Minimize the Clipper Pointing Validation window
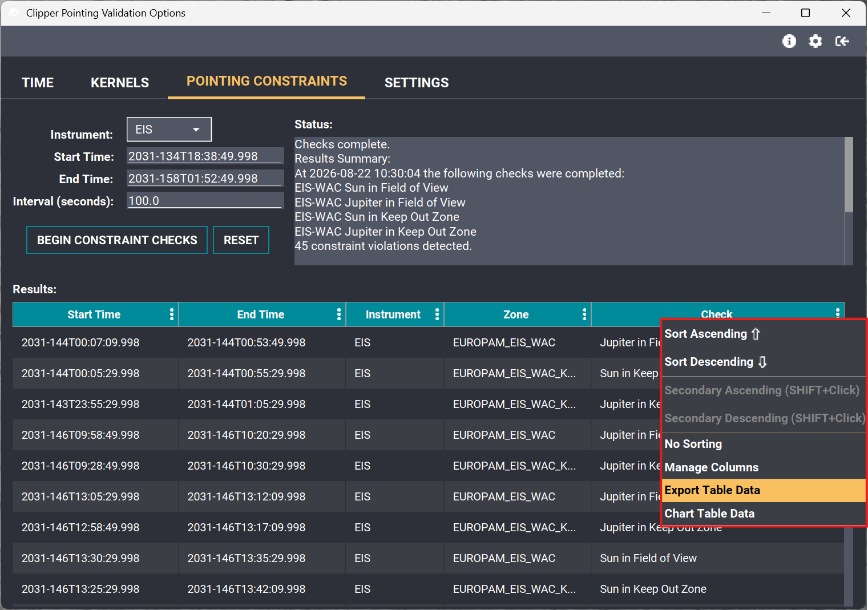868x610 pixels. 766,13
